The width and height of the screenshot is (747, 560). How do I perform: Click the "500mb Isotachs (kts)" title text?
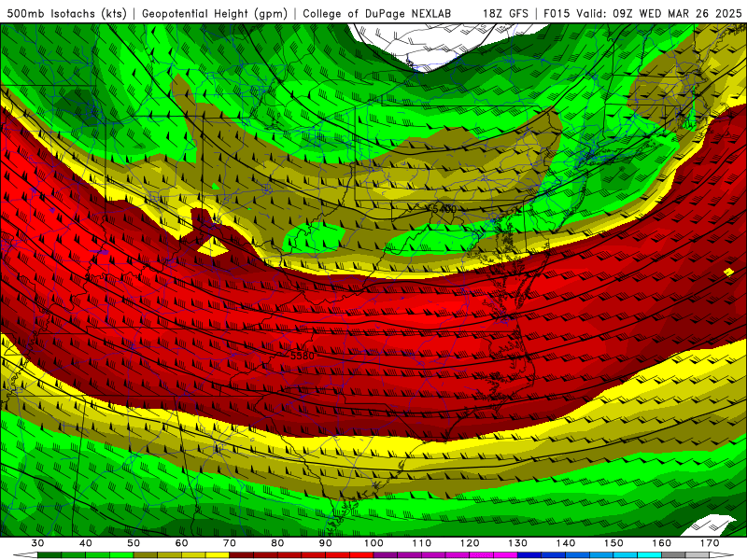click(67, 13)
